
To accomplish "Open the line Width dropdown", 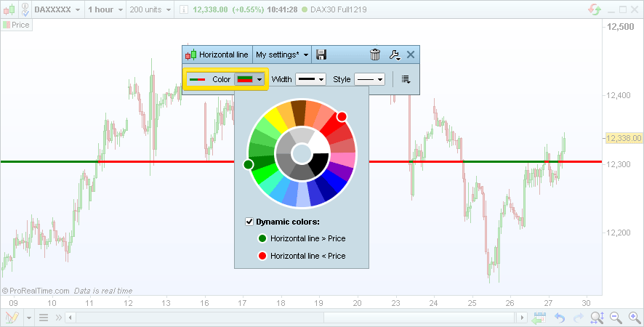I will click(310, 79).
